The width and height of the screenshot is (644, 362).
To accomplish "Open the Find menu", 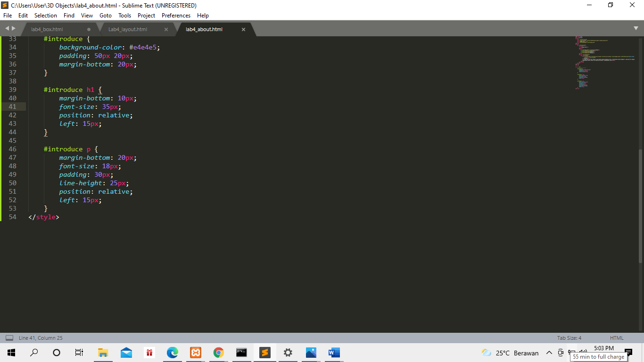I will pyautogui.click(x=69, y=16).
